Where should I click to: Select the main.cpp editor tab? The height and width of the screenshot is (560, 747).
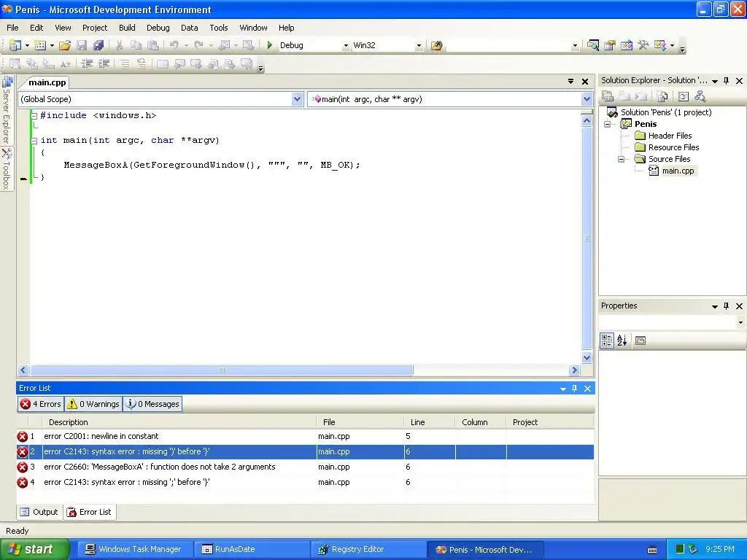[47, 82]
